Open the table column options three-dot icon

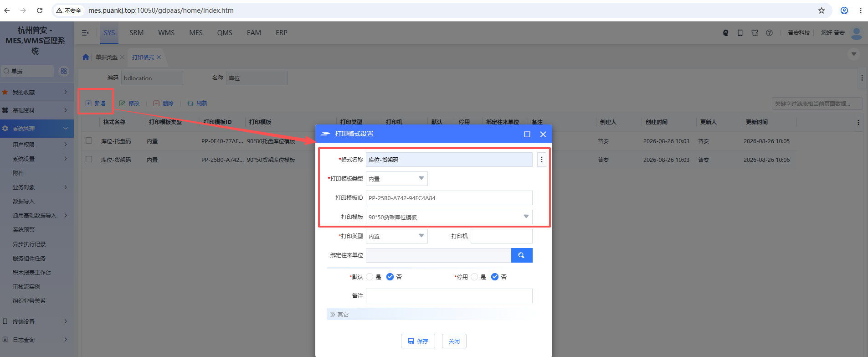[x=858, y=122]
